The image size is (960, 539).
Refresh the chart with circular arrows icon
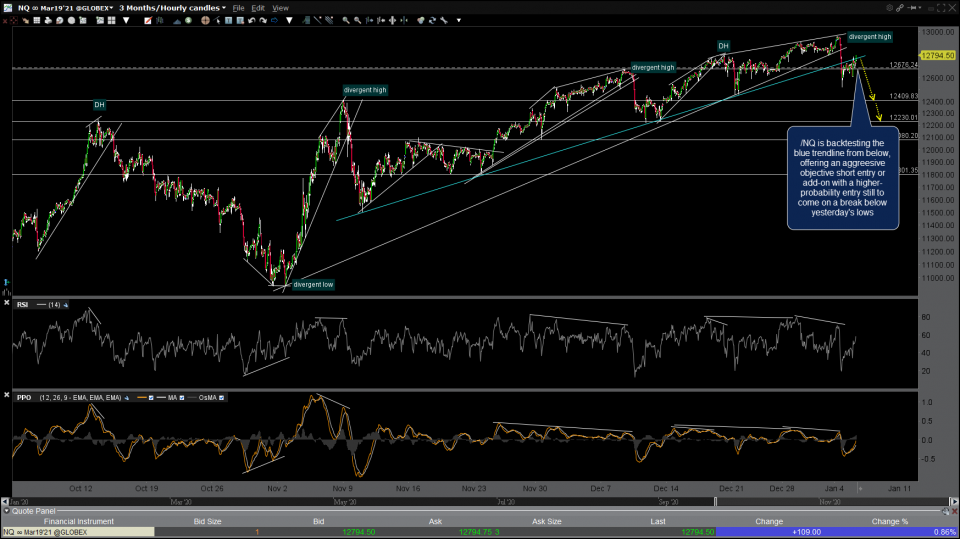click(x=432, y=20)
